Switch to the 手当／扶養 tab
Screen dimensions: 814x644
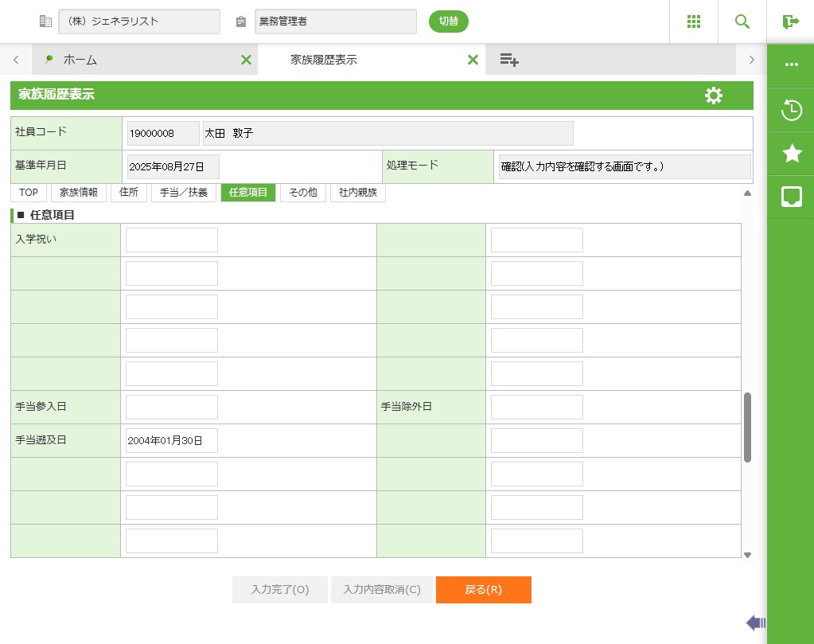(184, 193)
